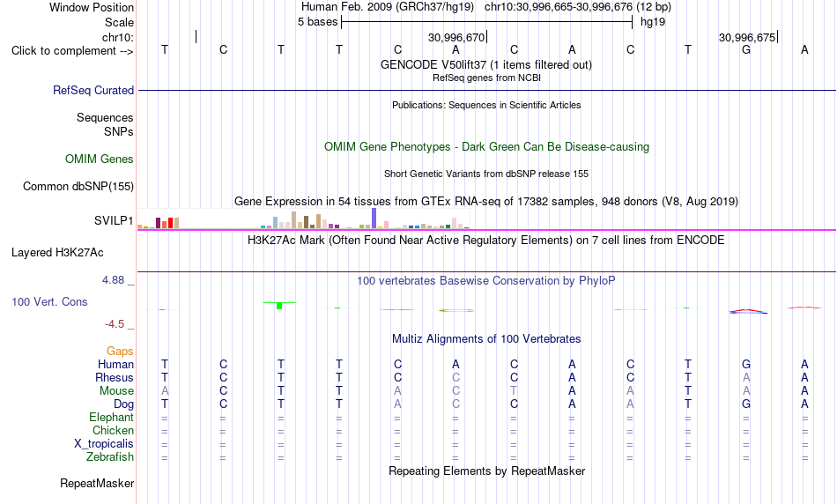Image resolution: width=837 pixels, height=504 pixels.
Task: Click the H3K27Ac Mark ENCODE title
Action: click(485, 241)
